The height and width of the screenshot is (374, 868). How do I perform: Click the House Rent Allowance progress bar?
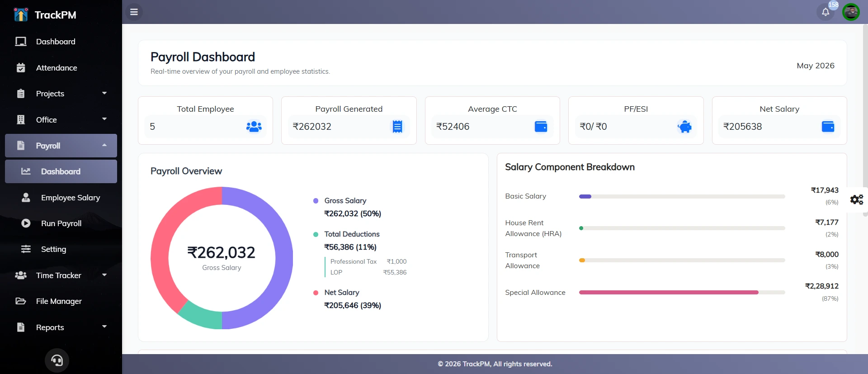tap(682, 228)
